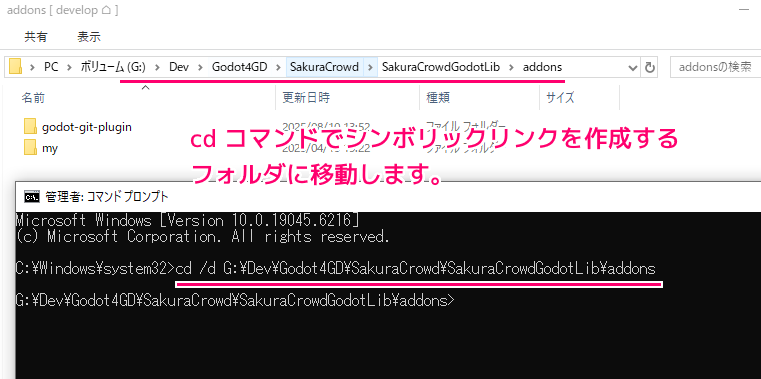Click Microsoft Windows version line
Image resolution: width=761 pixels, height=379 pixels.
(188, 221)
